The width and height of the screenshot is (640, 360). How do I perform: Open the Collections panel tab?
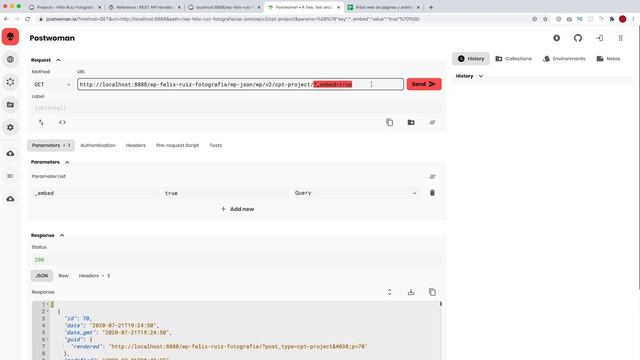click(513, 59)
